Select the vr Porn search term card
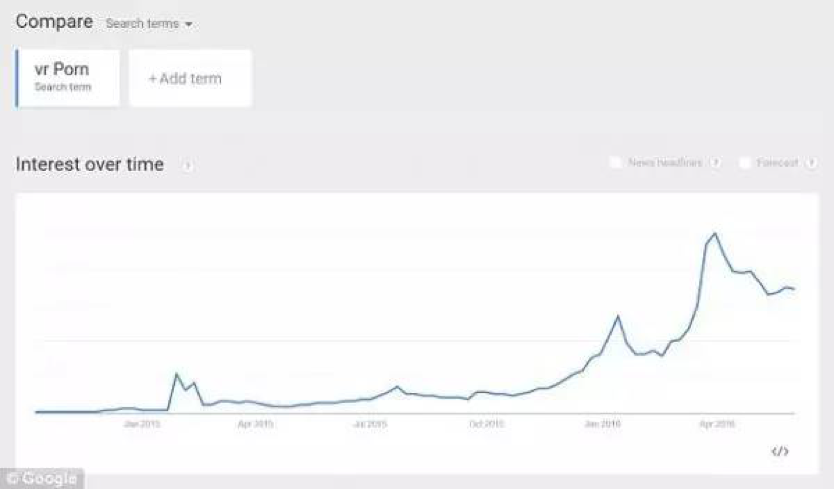834x489 pixels. [68, 78]
